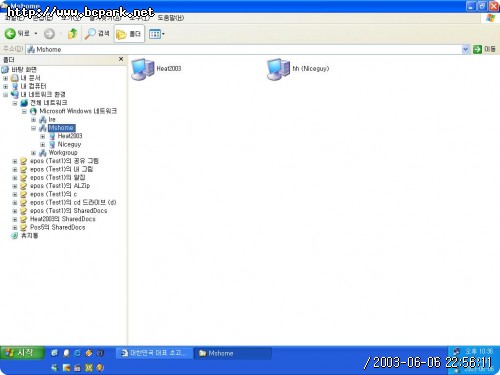This screenshot has height=375, width=500.
Task: Expand the Workgroup tree node
Action: 33,153
